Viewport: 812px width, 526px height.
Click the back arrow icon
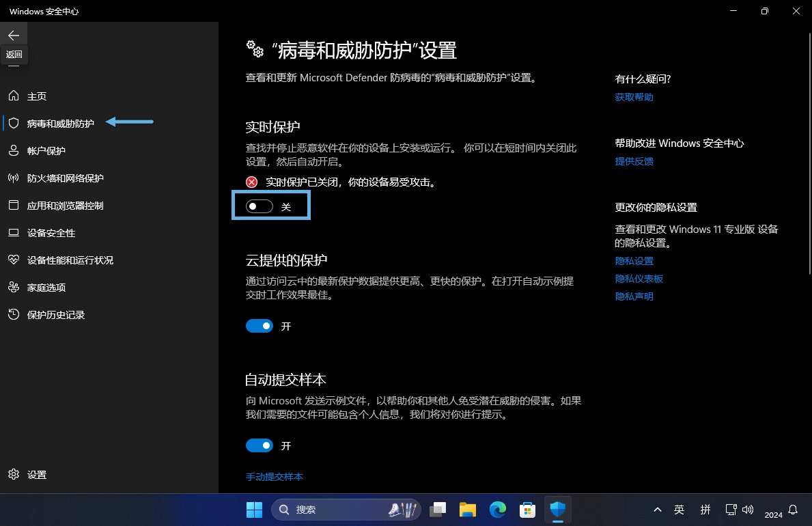pyautogui.click(x=14, y=36)
